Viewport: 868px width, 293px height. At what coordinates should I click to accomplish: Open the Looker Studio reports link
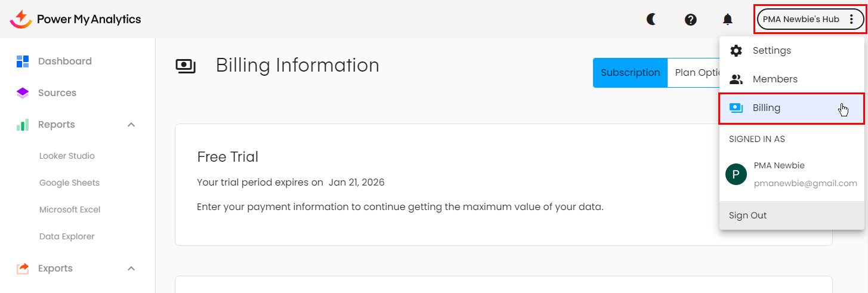coord(67,156)
